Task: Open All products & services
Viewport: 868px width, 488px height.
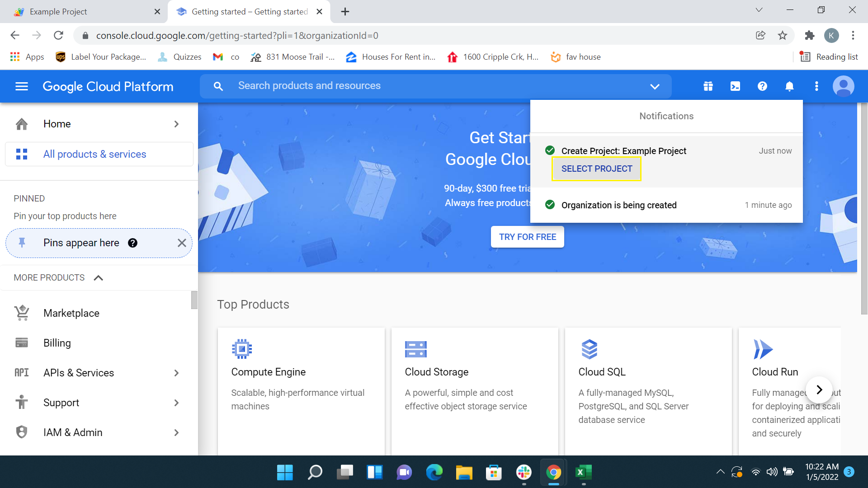Action: click(99, 154)
